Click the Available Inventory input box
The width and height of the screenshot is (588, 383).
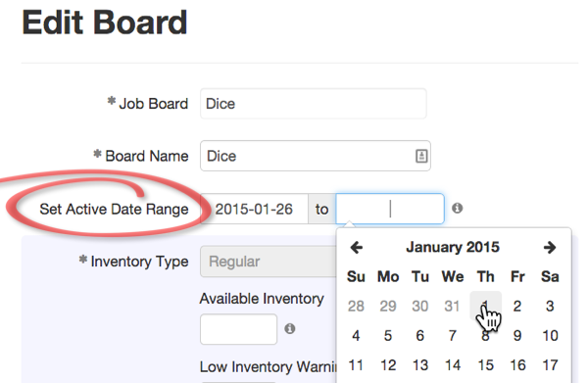[238, 329]
